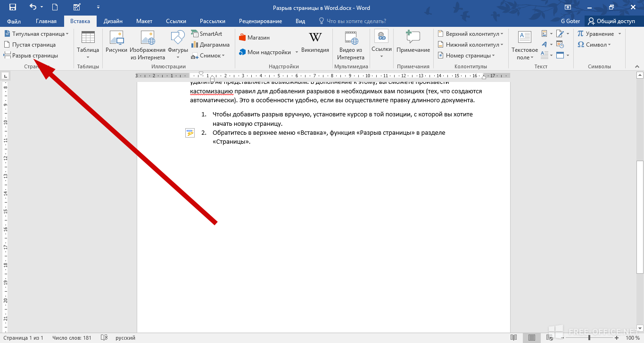Click the comment note icon in the margin

[x=190, y=133]
